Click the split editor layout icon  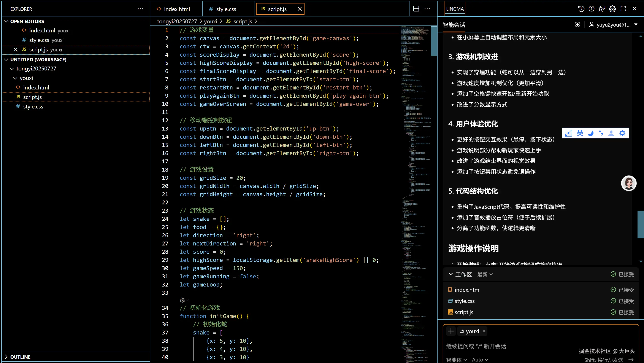(416, 9)
